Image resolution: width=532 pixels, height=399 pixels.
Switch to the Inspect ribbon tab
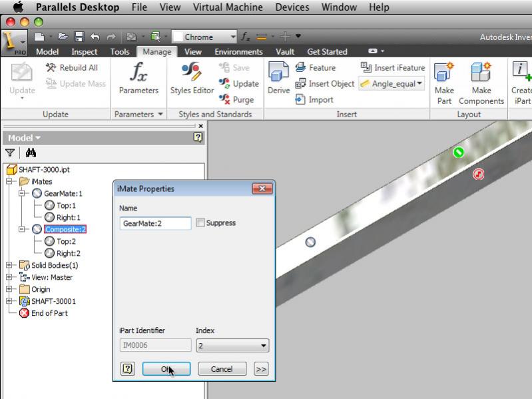[x=84, y=51]
